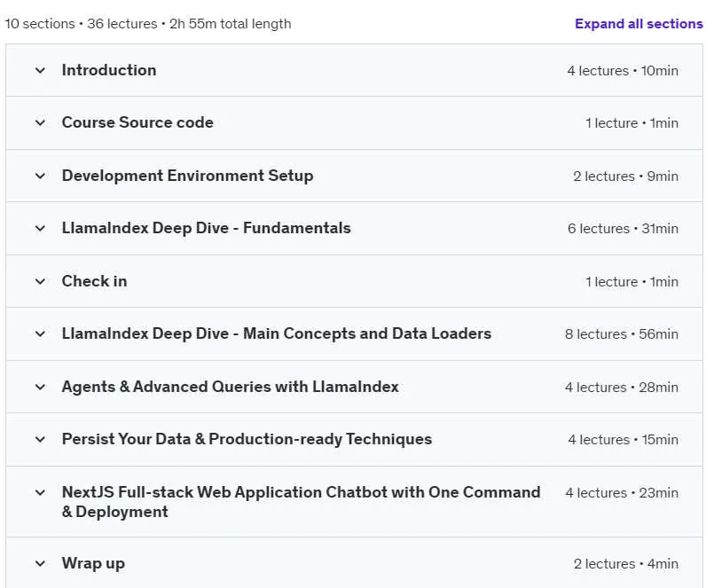This screenshot has height=588, width=706.
Task: Select the Course Source code heading
Action: tap(137, 122)
